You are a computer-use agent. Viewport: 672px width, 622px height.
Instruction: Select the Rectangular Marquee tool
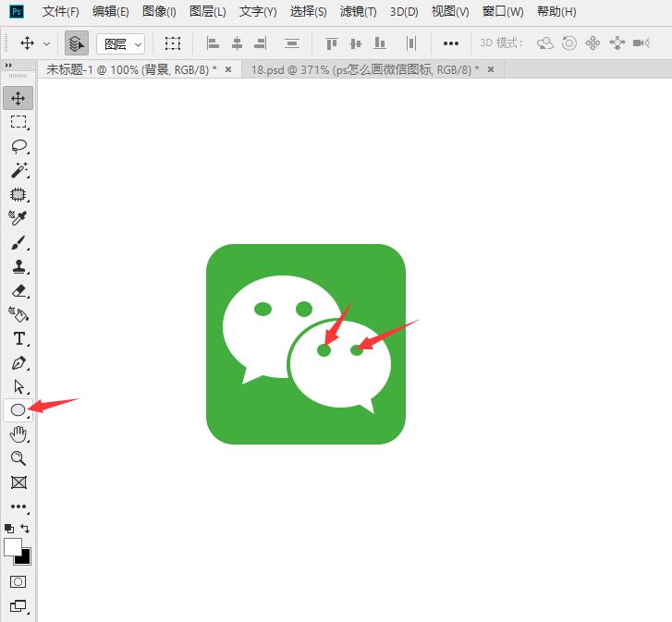pos(18,122)
